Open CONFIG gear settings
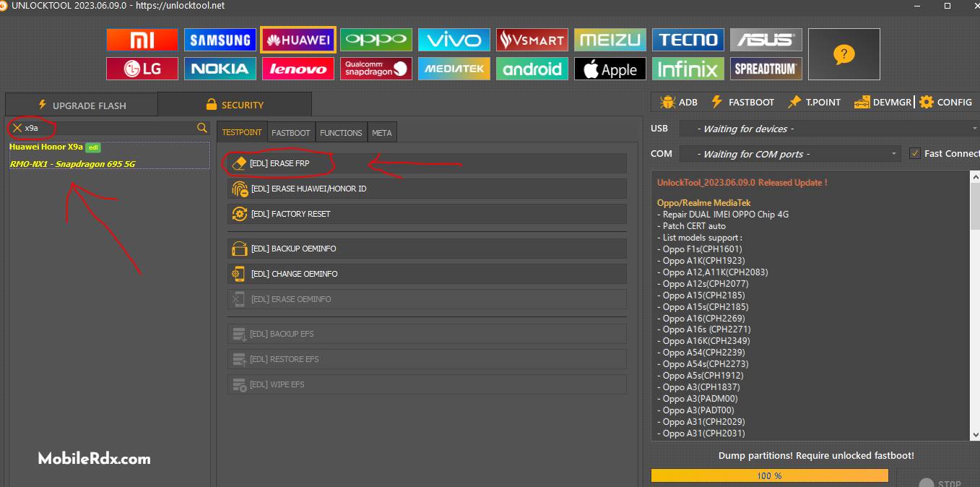Image resolution: width=980 pixels, height=487 pixels. pos(945,102)
